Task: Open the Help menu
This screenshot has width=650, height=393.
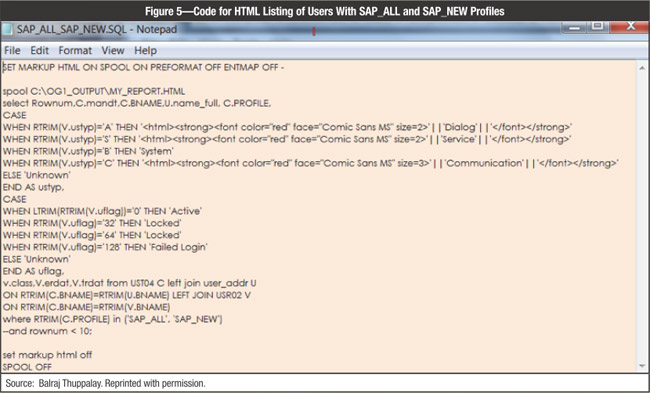Action: [146, 51]
